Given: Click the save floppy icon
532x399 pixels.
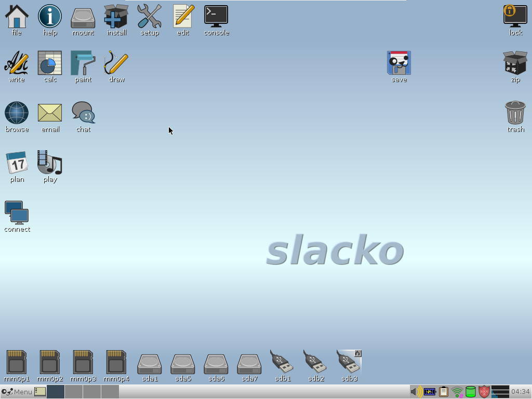Looking at the screenshot, I should pyautogui.click(x=399, y=63).
